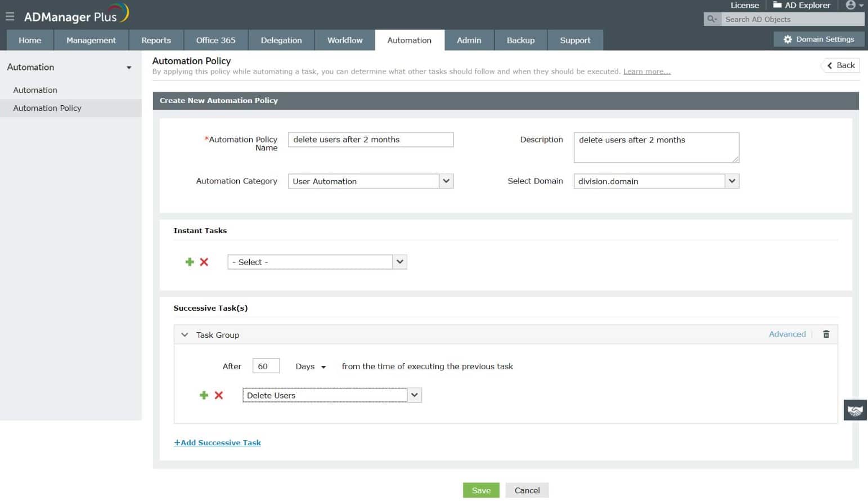This screenshot has height=501, width=868.
Task: Switch to the Office 365 tab
Action: tap(215, 40)
